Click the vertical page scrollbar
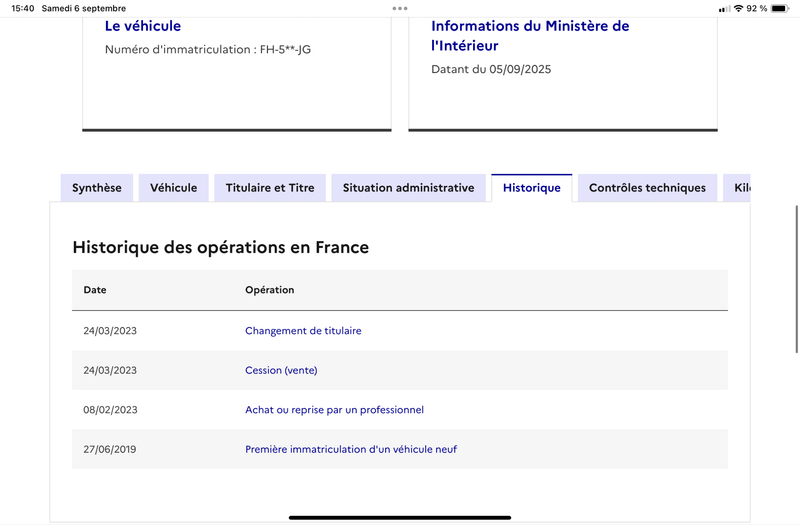Image resolution: width=800 pixels, height=525 pixels. click(796, 279)
